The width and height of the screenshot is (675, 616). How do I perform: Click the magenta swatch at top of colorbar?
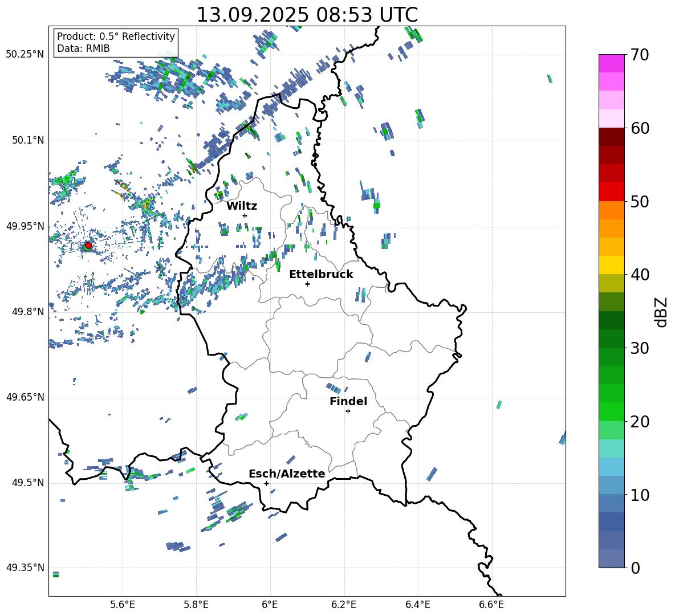(x=612, y=63)
